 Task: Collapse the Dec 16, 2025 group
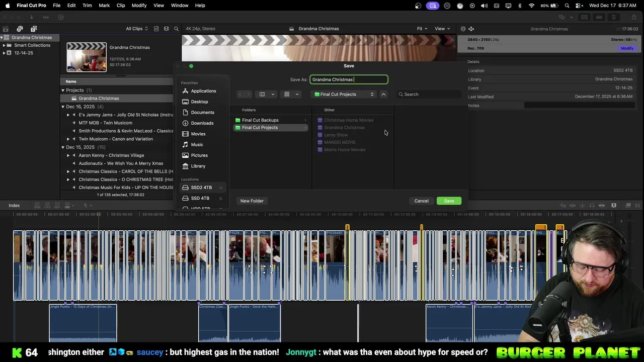63,107
